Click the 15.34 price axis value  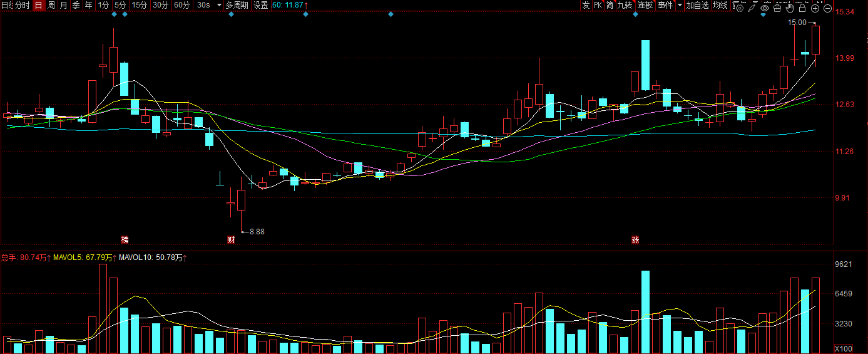pyautogui.click(x=845, y=12)
